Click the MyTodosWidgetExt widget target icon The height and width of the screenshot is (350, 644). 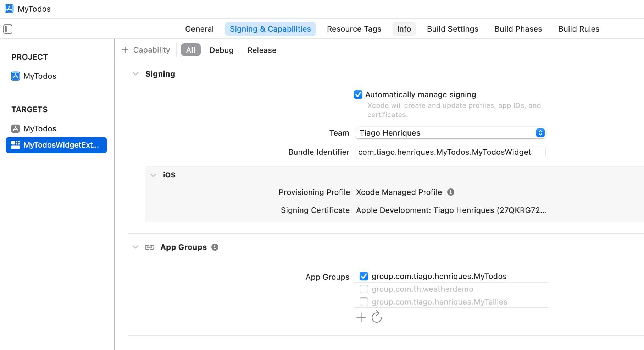click(x=16, y=145)
